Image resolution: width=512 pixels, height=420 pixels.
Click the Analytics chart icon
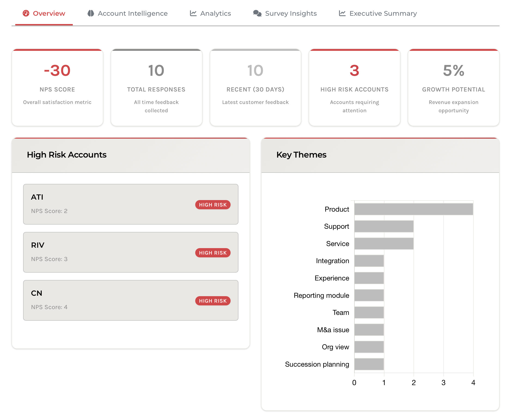(x=193, y=13)
